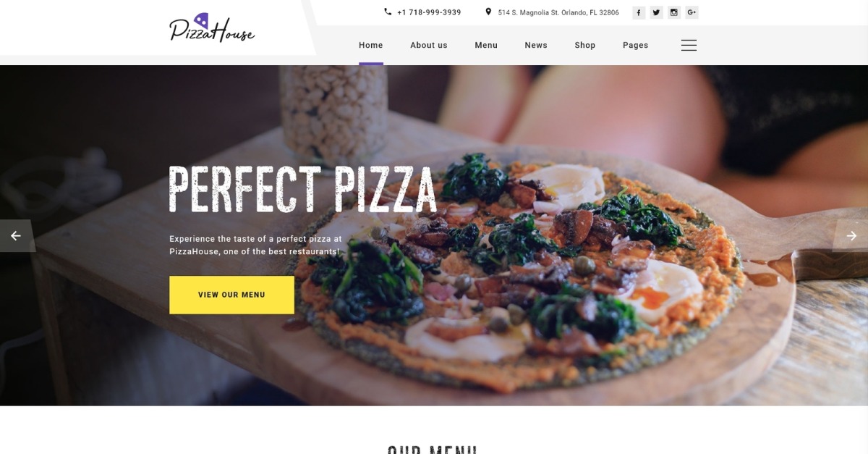Open the Twitter social icon
This screenshot has height=454, width=868.
click(656, 12)
